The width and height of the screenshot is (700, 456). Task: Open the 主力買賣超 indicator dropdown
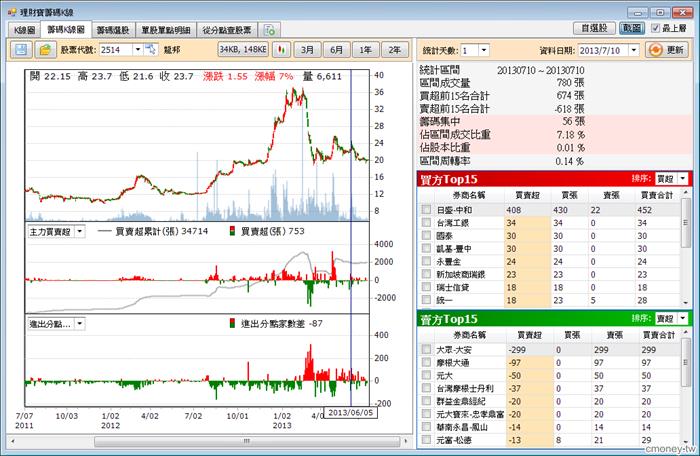tap(79, 231)
